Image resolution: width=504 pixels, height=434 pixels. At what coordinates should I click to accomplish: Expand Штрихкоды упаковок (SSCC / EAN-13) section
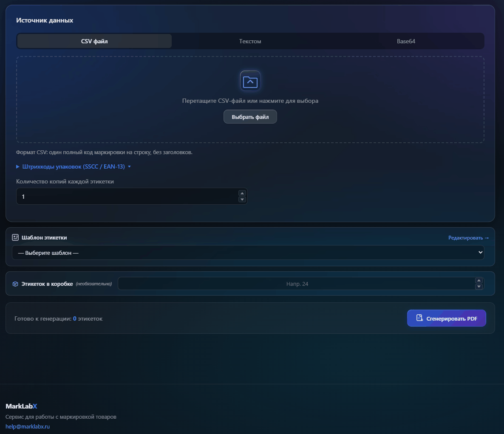coord(74,166)
